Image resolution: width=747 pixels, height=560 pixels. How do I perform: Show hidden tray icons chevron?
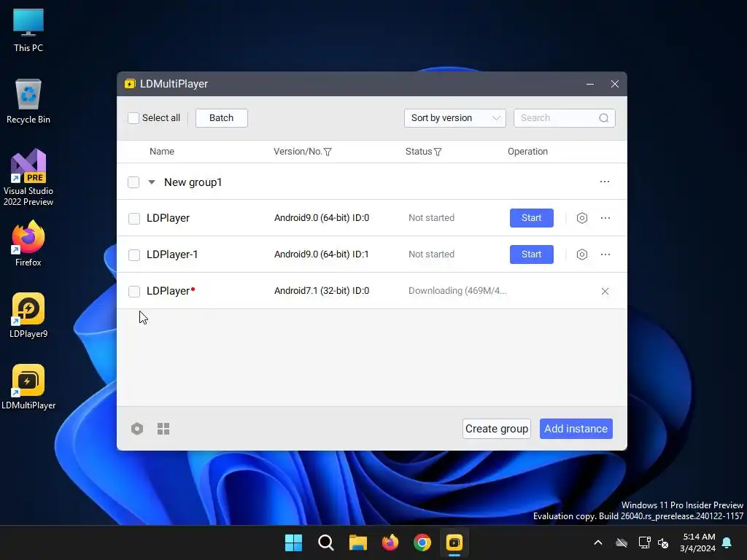pyautogui.click(x=598, y=542)
